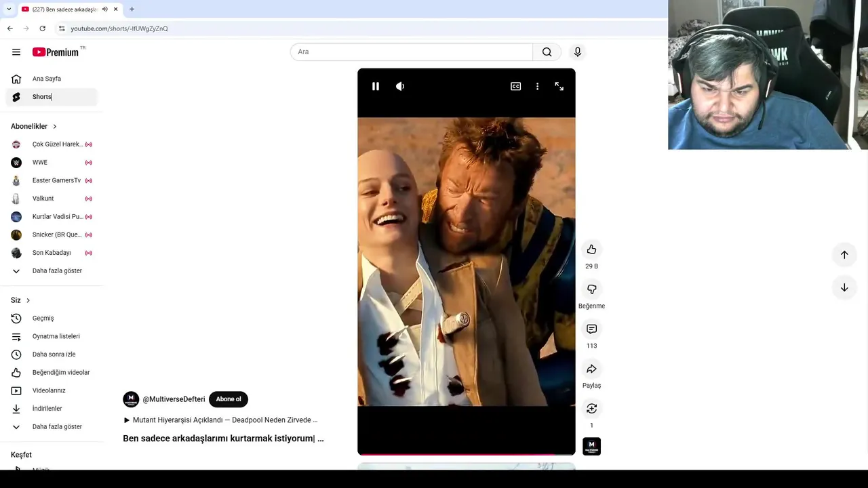Screen dimensions: 868x488
Task: Seek using the Short's red progress bar
Action: click(467, 454)
